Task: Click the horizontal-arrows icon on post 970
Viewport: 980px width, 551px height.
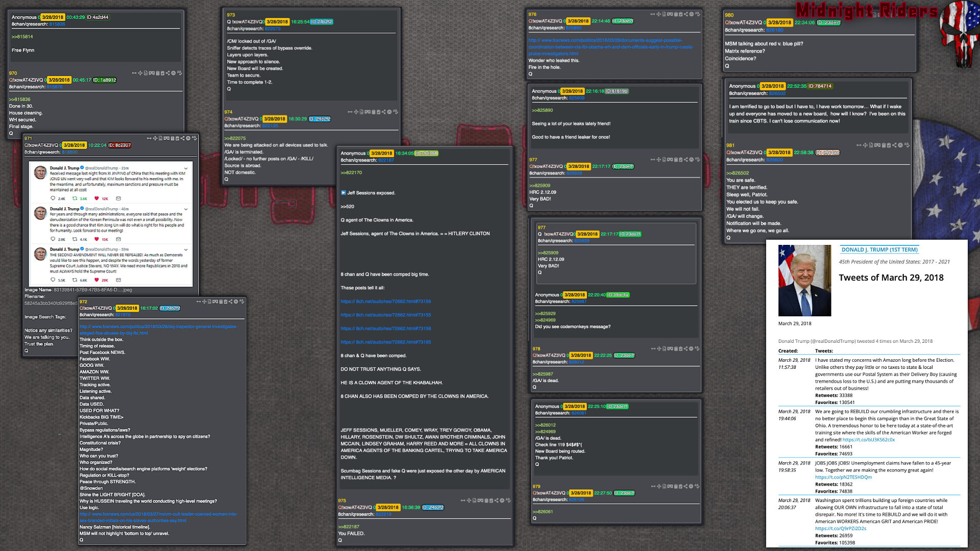Action: [134, 73]
